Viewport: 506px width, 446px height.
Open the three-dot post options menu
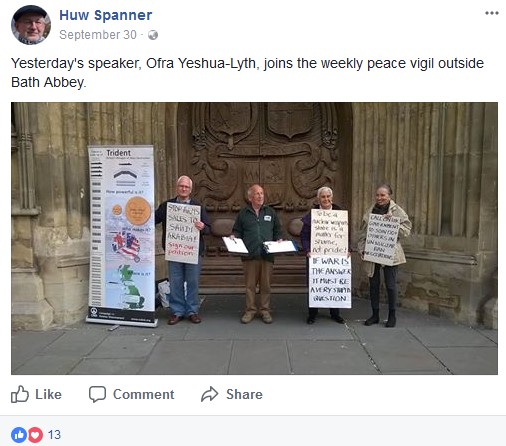click(492, 13)
